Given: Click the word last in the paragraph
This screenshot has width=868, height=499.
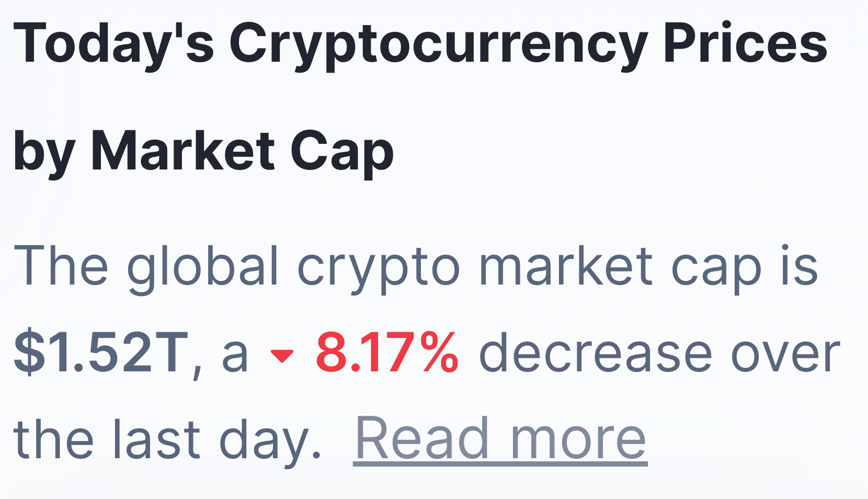Looking at the screenshot, I should coord(156,440).
